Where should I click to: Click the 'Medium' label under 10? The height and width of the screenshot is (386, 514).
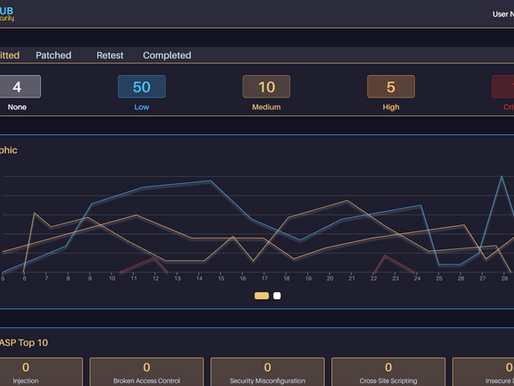click(266, 107)
